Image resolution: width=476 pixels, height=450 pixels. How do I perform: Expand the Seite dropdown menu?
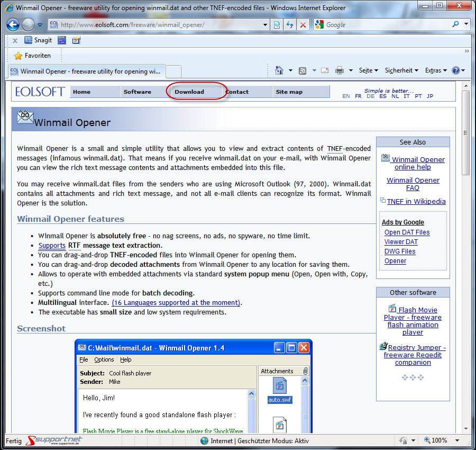368,70
